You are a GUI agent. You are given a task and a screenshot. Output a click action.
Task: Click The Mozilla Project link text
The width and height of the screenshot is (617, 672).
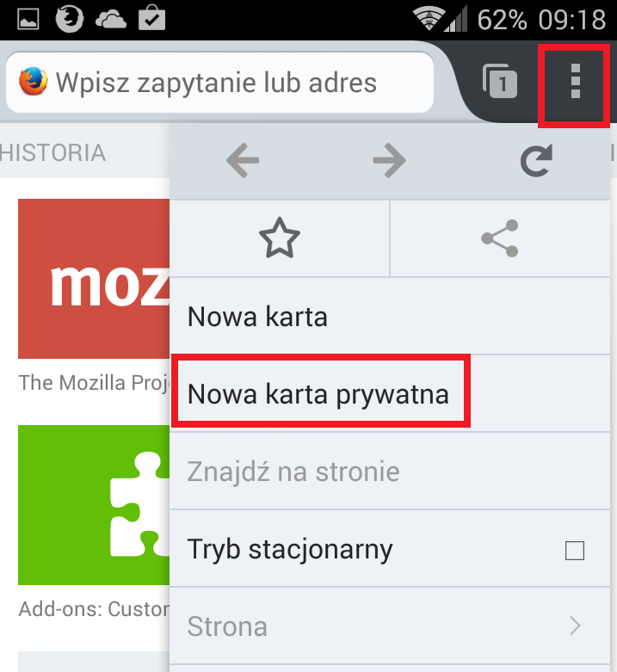pyautogui.click(x=95, y=383)
